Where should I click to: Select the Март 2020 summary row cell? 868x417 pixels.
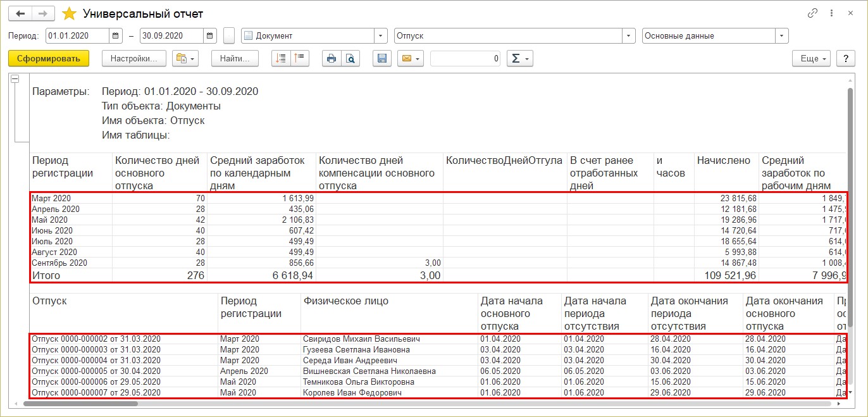click(x=71, y=198)
